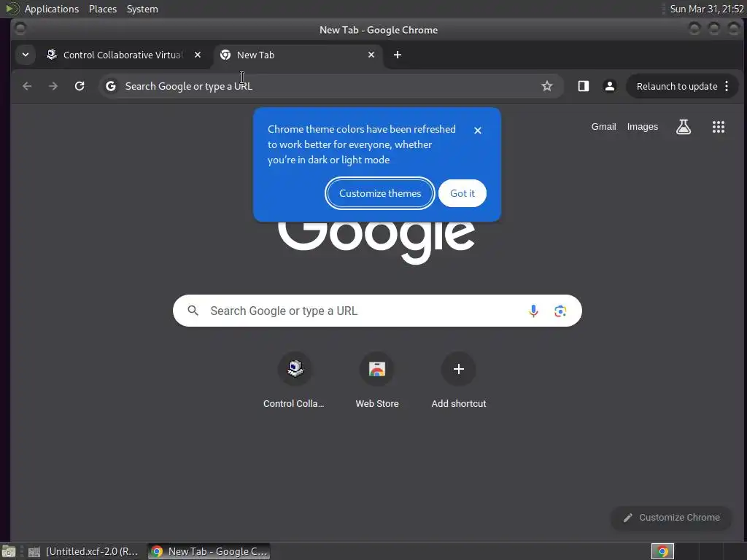Reload the page

tap(80, 86)
